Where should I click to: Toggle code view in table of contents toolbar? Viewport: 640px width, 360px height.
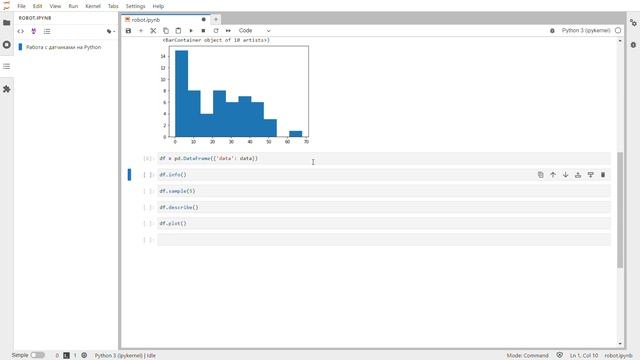coord(20,31)
